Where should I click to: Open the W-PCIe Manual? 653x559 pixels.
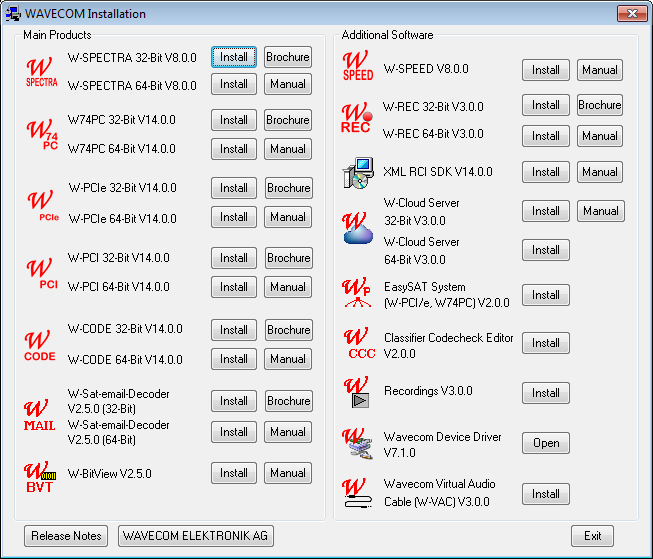[x=288, y=217]
